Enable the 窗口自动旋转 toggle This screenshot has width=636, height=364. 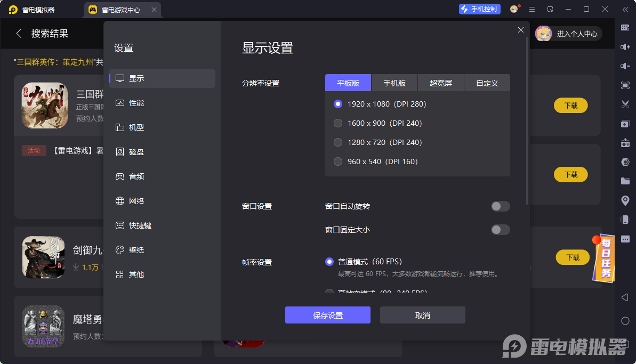coord(500,205)
